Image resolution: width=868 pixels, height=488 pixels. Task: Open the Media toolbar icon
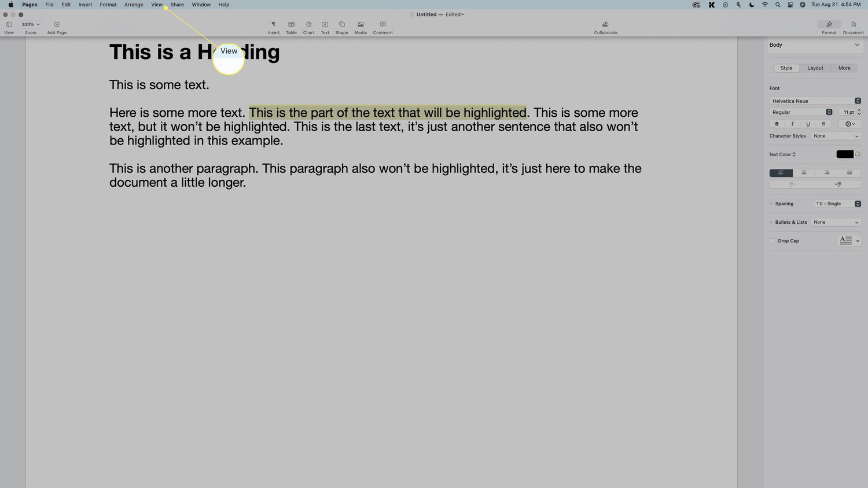tap(361, 25)
